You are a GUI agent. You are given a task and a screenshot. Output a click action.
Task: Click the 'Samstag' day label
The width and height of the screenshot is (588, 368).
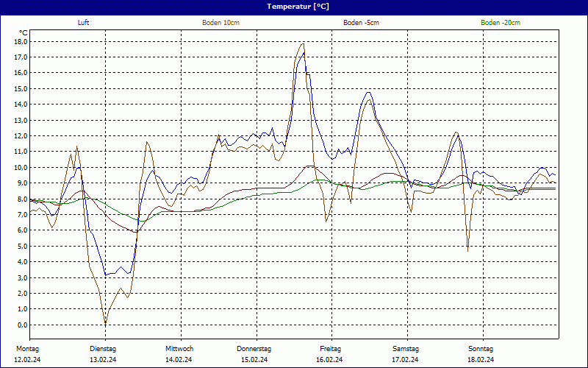[406, 349]
